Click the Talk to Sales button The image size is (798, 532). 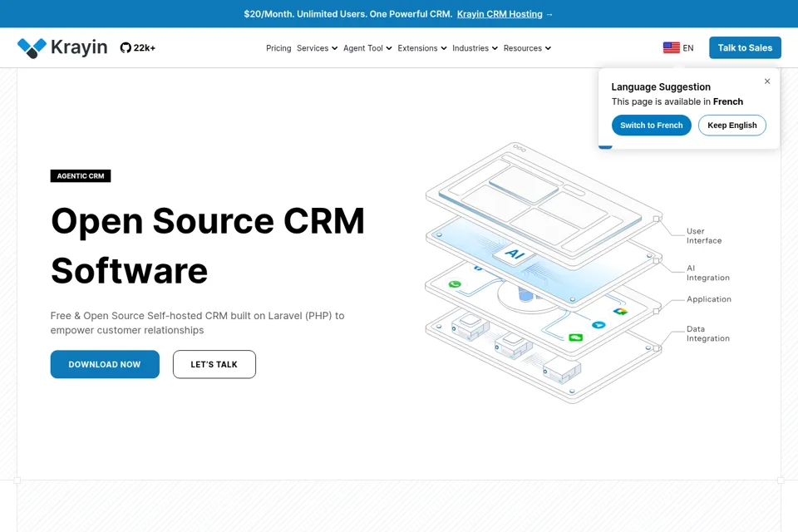745,48
